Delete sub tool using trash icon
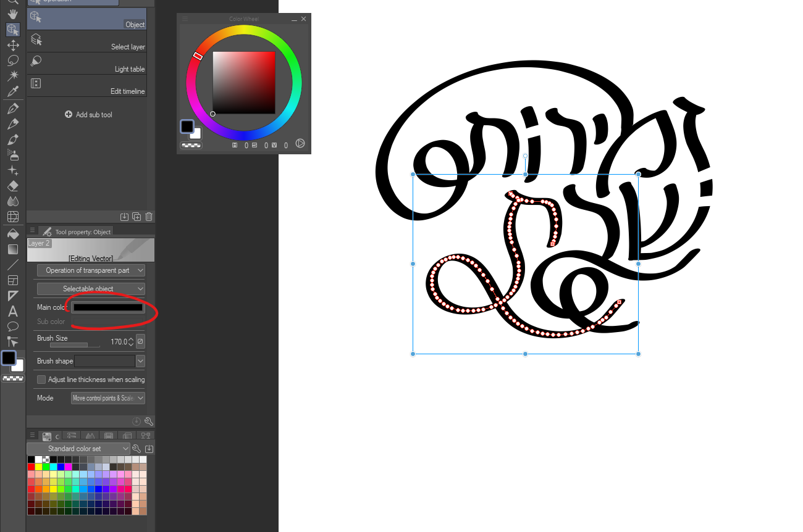 (x=149, y=217)
